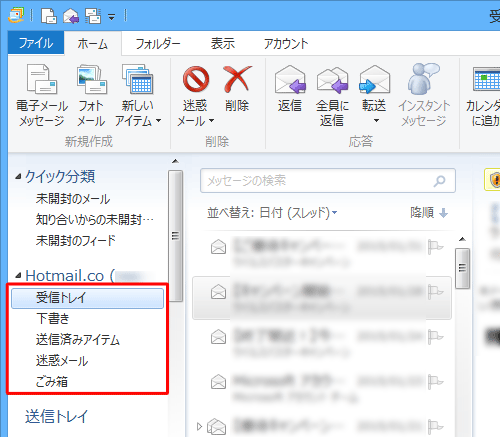Click the search magnifier icon
Image resolution: width=500 pixels, height=437 pixels.
(x=440, y=181)
